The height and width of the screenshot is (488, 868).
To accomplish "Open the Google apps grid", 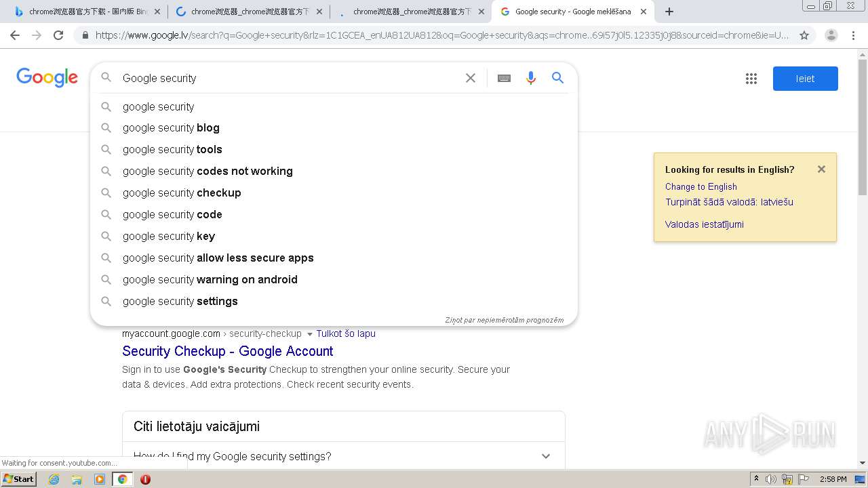I will 751,79.
